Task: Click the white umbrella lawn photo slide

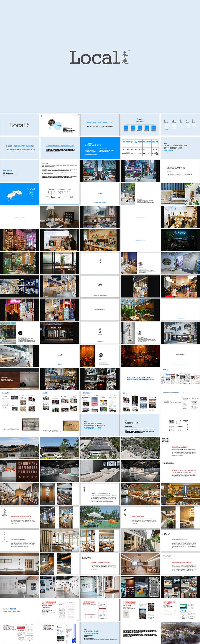Action: [x=100, y=517]
